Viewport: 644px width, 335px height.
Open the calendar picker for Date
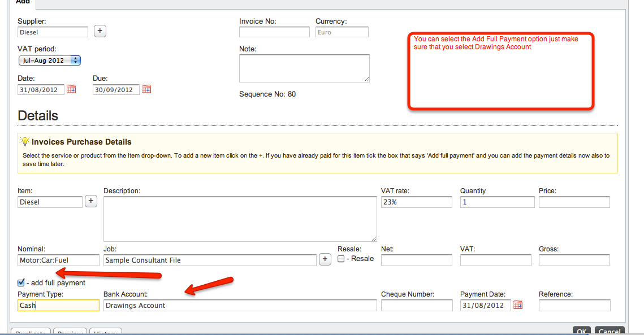coord(71,89)
